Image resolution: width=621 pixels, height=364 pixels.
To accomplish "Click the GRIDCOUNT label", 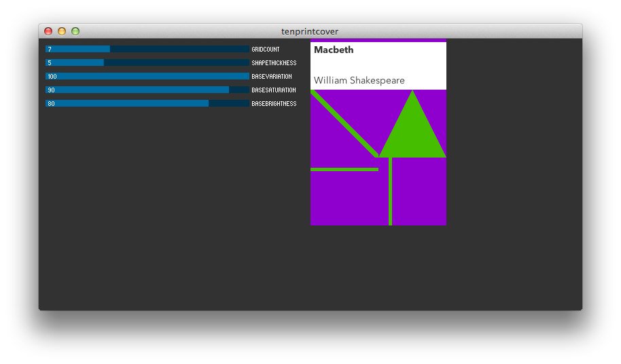I will click(x=266, y=49).
